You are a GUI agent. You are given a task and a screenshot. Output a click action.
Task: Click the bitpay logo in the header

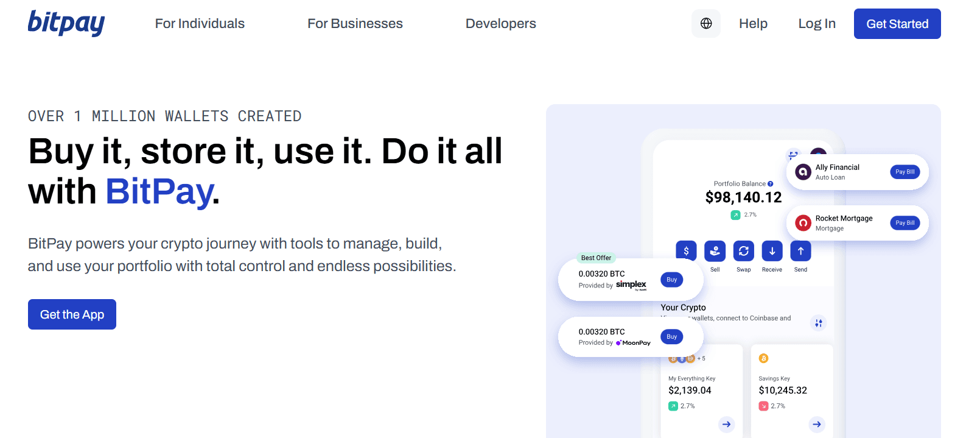coord(66,23)
